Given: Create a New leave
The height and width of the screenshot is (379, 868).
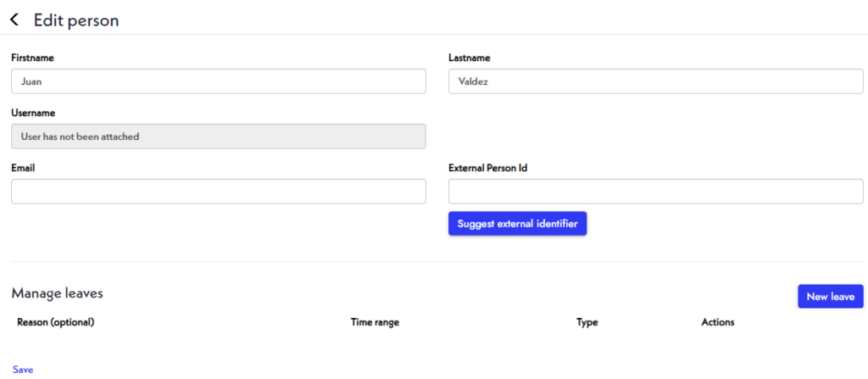Looking at the screenshot, I should 831,297.
